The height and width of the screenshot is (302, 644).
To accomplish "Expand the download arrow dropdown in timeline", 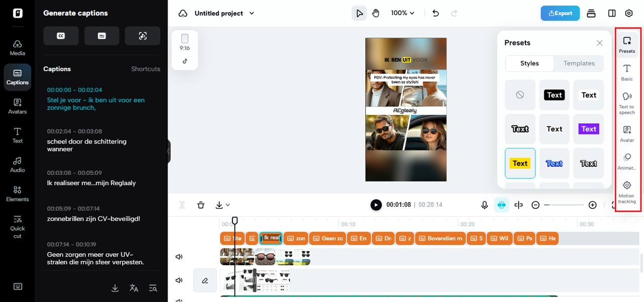I will click(x=222, y=205).
